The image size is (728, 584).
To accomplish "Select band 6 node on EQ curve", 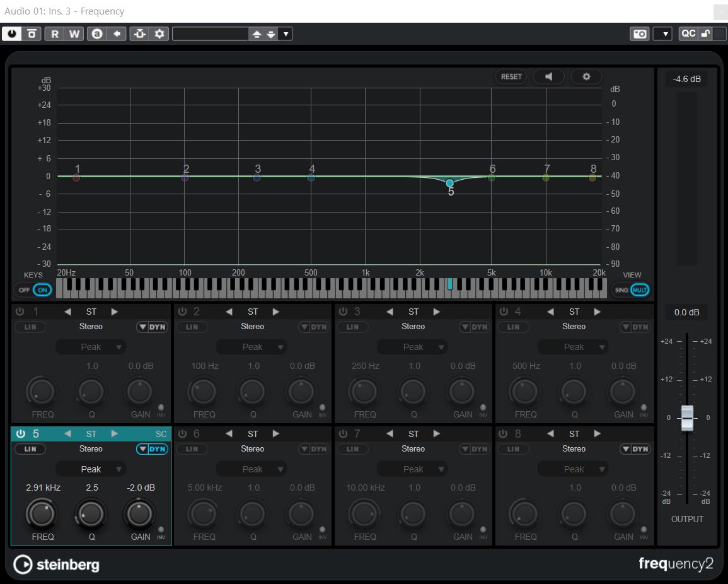I will pos(491,177).
